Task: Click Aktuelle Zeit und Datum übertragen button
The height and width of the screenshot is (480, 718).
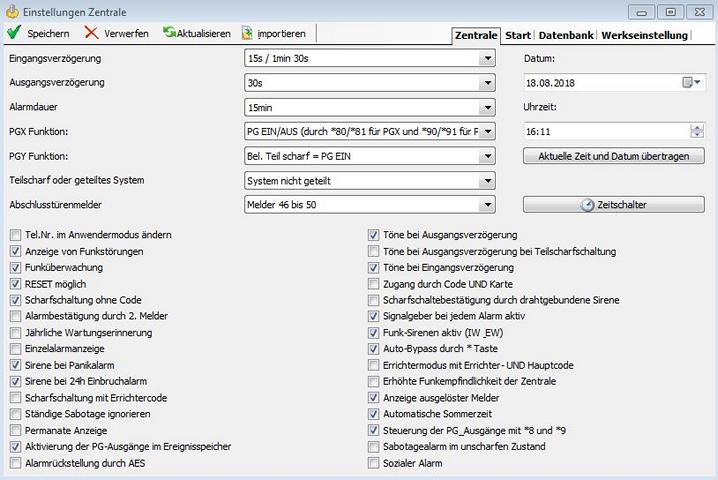Action: (613, 156)
